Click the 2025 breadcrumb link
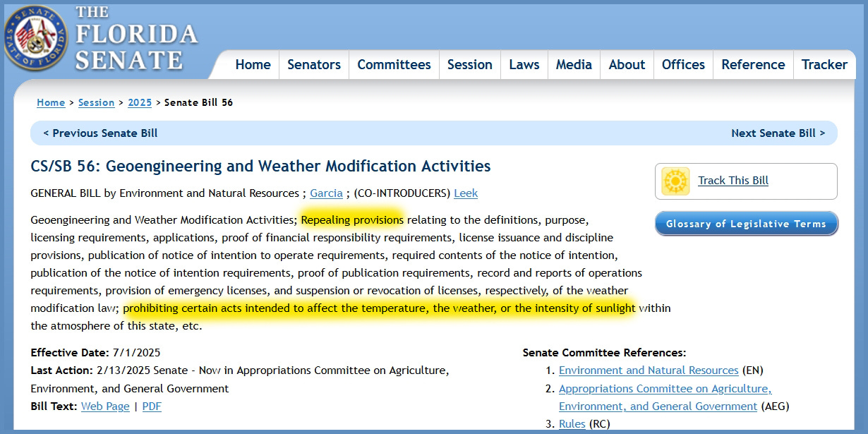 (140, 102)
